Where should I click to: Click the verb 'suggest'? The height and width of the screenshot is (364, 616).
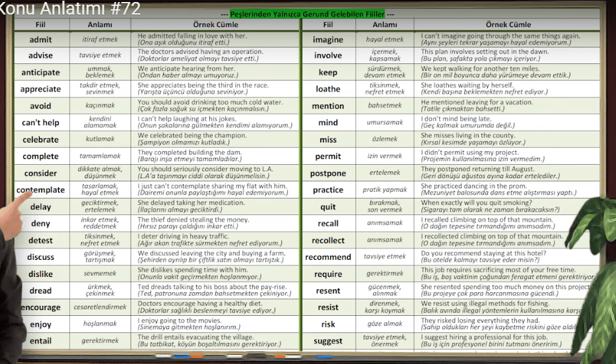(328, 342)
